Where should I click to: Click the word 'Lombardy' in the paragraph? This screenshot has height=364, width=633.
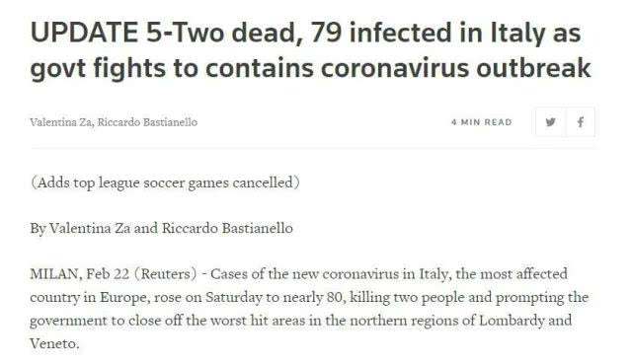pyautogui.click(x=512, y=321)
